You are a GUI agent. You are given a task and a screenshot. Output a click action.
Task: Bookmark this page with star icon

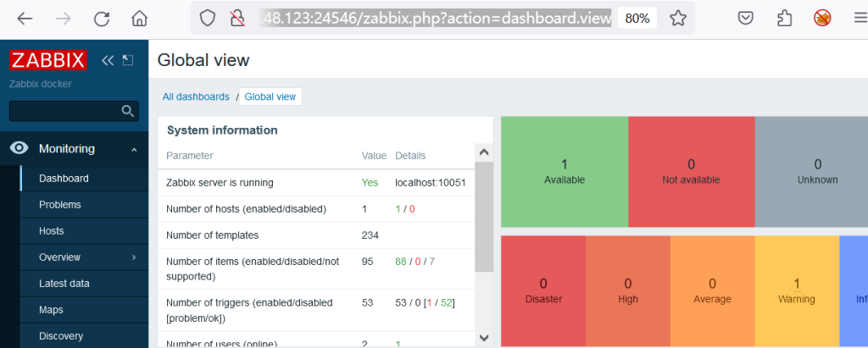677,19
